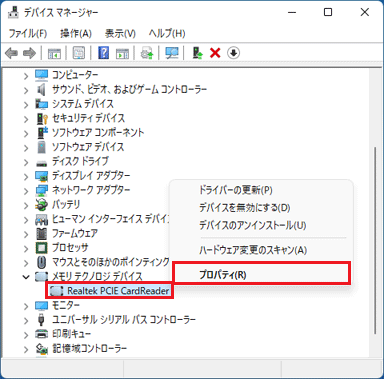Select the ディスプレイ アダプター text
Screen dimensions: 384x379
pos(91,176)
